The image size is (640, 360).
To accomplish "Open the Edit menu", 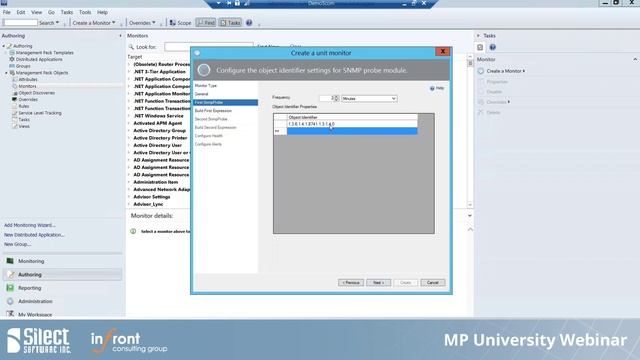I will coord(21,12).
